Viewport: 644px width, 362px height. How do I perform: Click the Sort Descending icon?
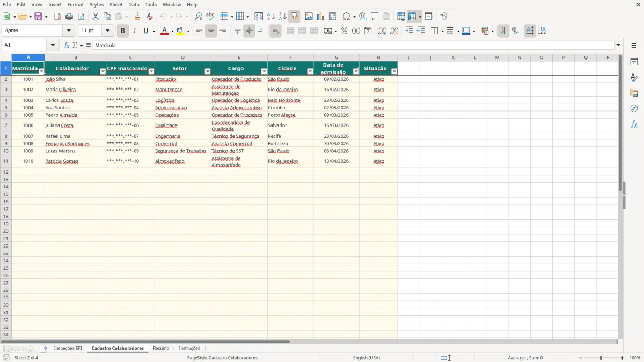283,17
